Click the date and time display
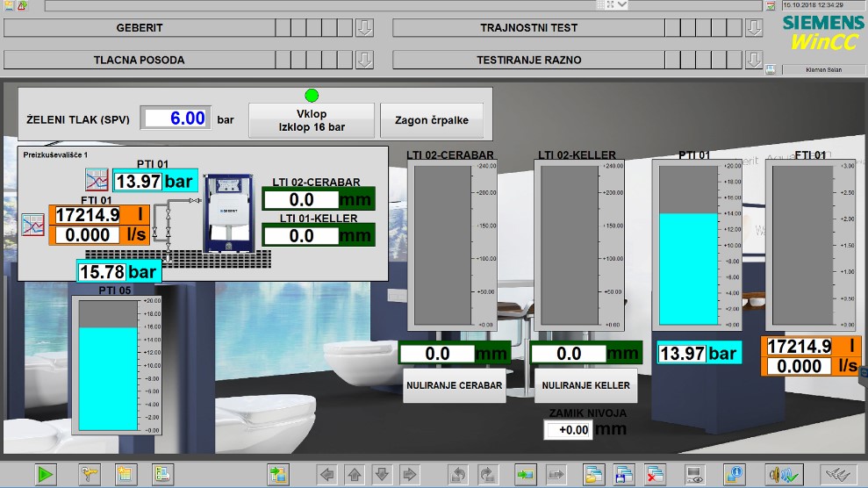The width and height of the screenshot is (868, 488). click(x=823, y=5)
